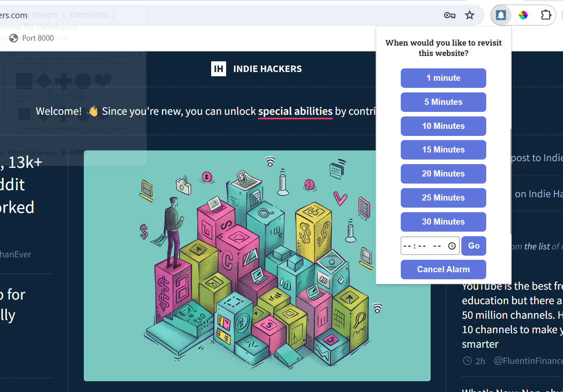Bookmark this page with star icon
Screen dimensions: 563x392
(x=469, y=15)
